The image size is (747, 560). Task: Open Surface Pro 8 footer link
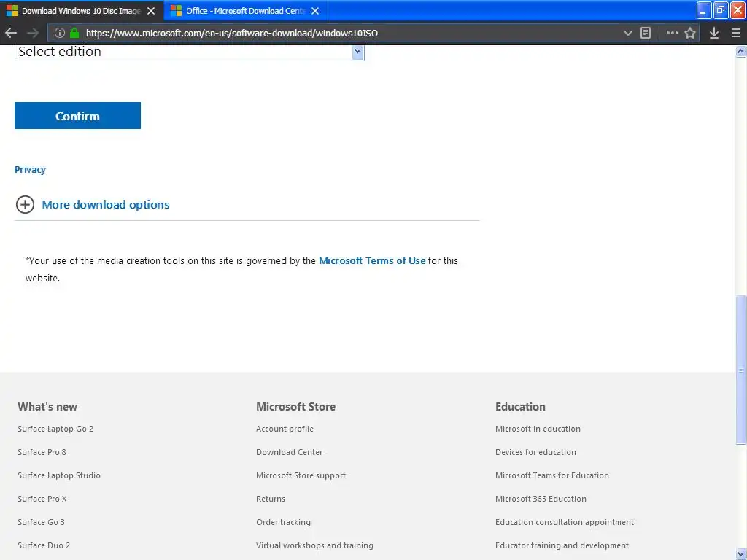(42, 452)
